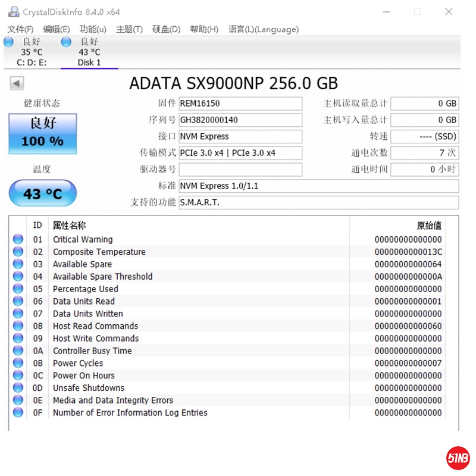The height and width of the screenshot is (476, 476).
Task: Click the CrystalDiskInfo app icon in title bar
Action: 12,12
